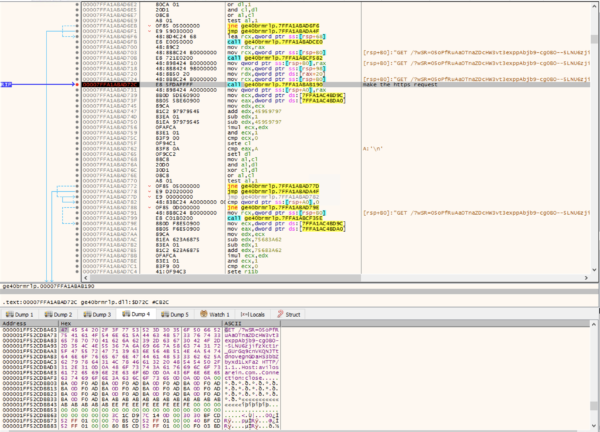Toggle breakpoint dot for address 00007FFA1ABAD731
The height and width of the screenshot is (432, 600).
77,90
